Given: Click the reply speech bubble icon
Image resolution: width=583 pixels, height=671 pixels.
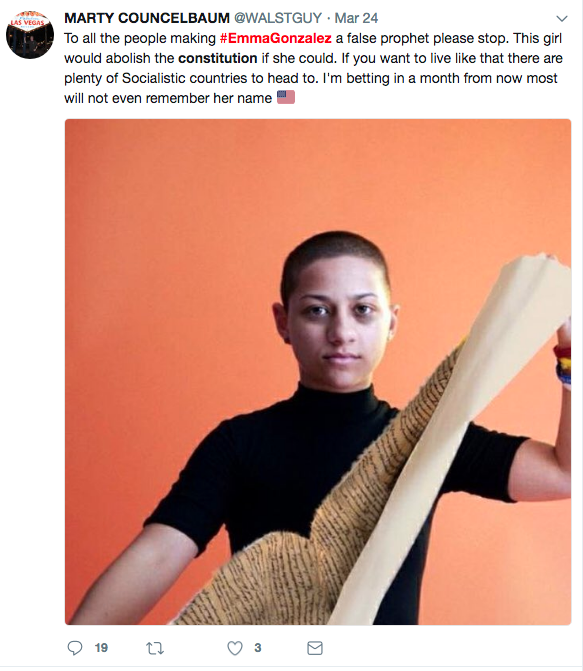Looking at the screenshot, I should pyautogui.click(x=75, y=648).
